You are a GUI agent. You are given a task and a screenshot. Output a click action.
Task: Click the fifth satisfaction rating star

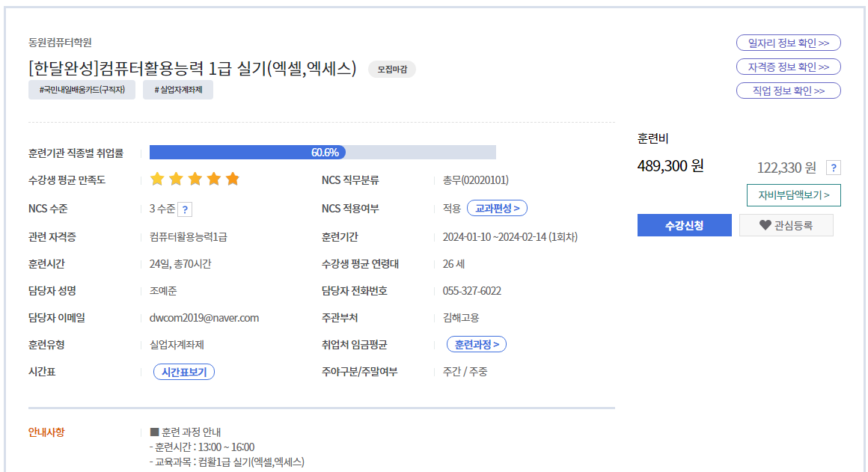(x=232, y=179)
